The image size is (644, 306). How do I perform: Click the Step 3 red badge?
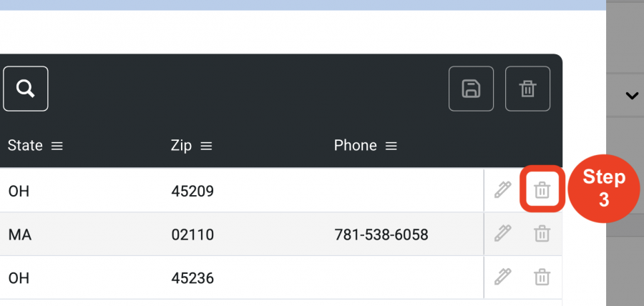coord(604,189)
